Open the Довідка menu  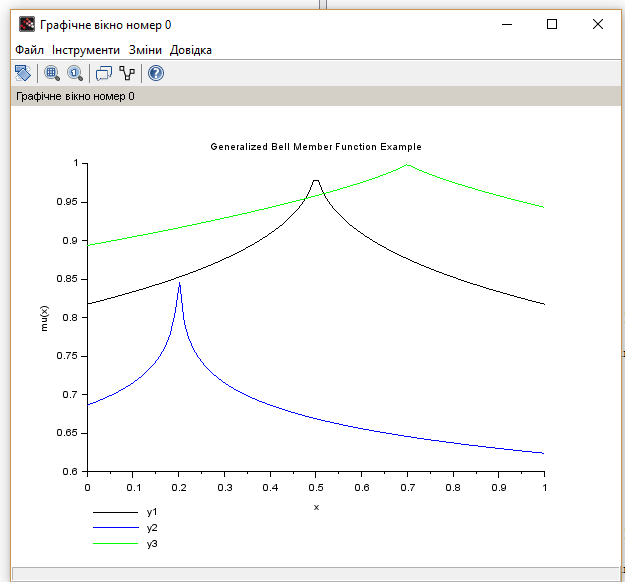pyautogui.click(x=191, y=50)
